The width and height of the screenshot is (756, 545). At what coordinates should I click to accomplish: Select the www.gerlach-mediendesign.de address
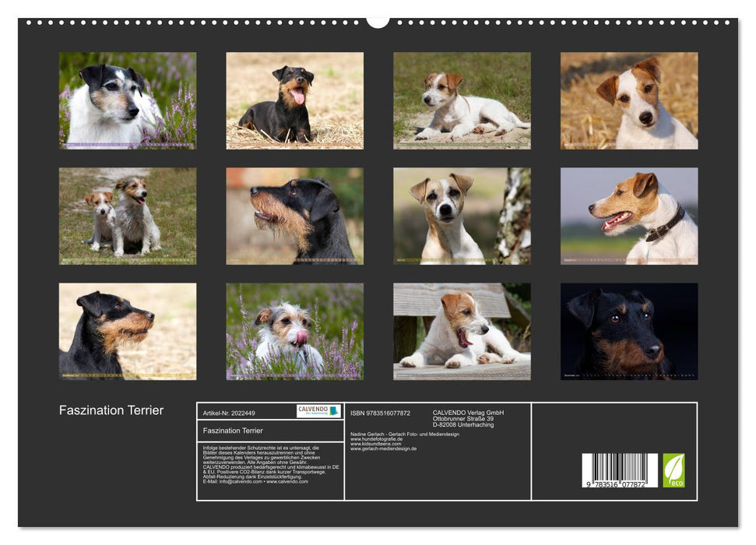pos(382,448)
